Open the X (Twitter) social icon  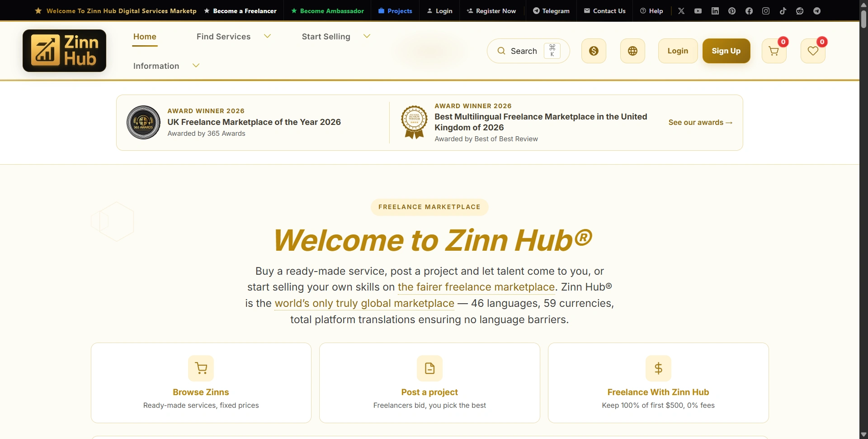681,11
